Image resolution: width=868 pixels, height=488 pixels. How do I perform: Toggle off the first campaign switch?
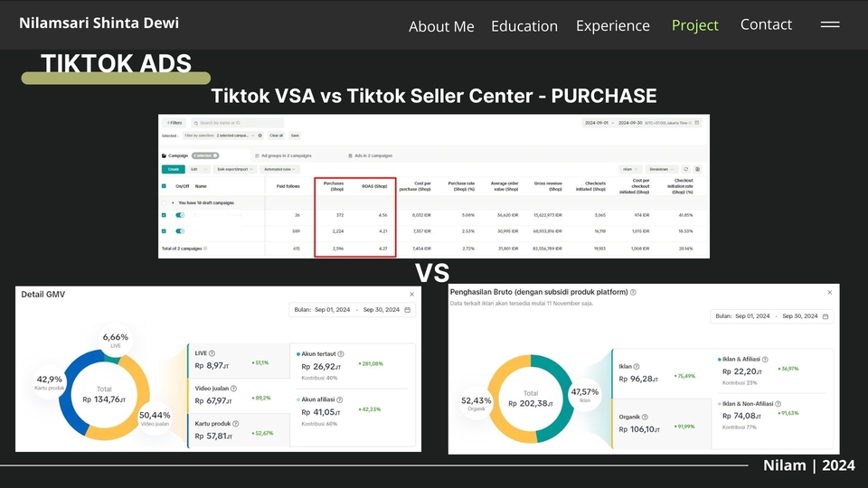(180, 215)
